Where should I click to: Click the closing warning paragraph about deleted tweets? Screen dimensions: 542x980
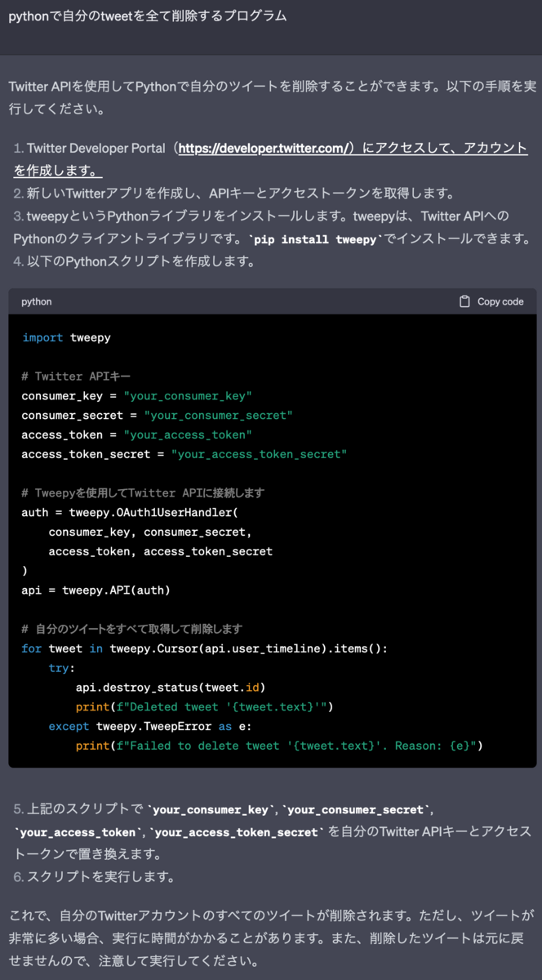point(271,937)
